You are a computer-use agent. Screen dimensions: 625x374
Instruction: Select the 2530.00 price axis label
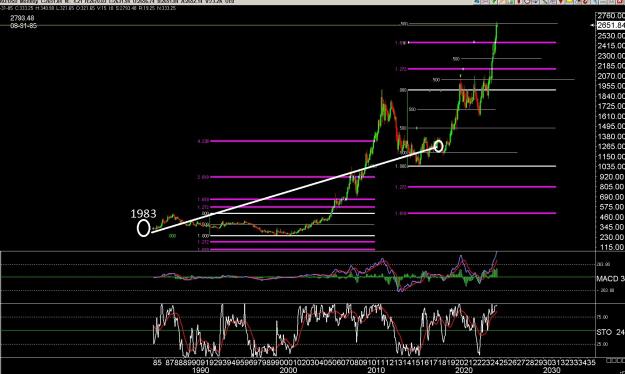611,36
